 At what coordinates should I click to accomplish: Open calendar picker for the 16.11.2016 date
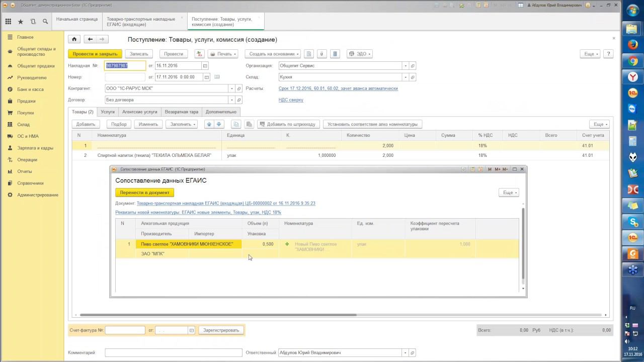click(205, 66)
